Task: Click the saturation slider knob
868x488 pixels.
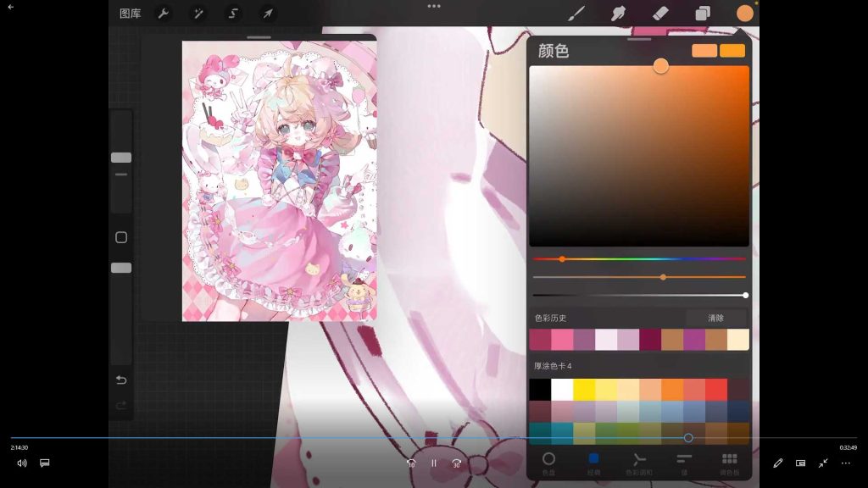Action: pyautogui.click(x=663, y=277)
